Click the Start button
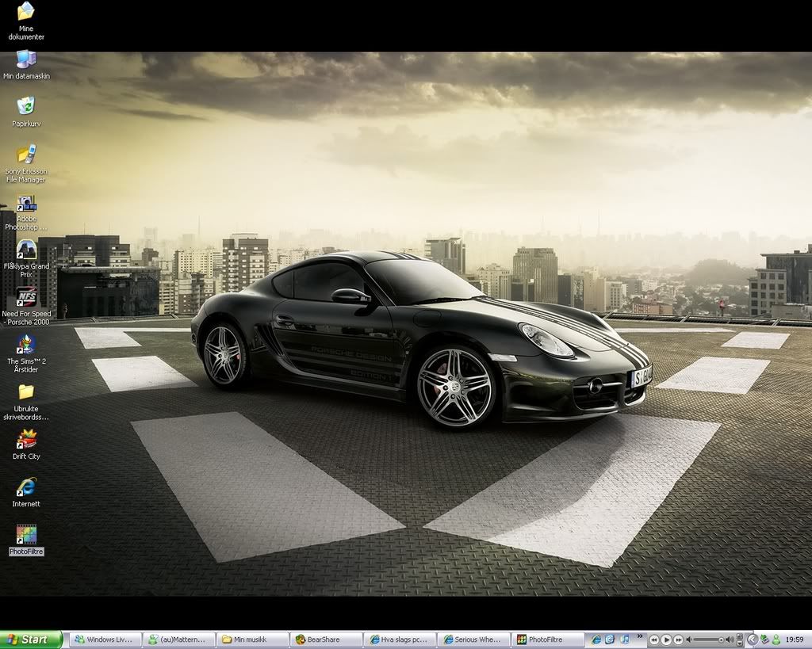The image size is (812, 649). pos(31,639)
